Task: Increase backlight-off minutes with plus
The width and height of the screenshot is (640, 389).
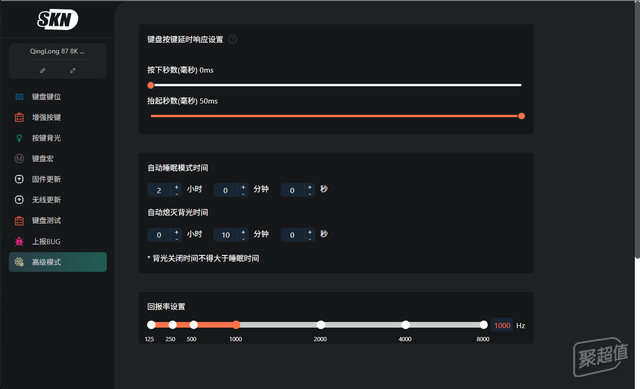Action: (243, 231)
